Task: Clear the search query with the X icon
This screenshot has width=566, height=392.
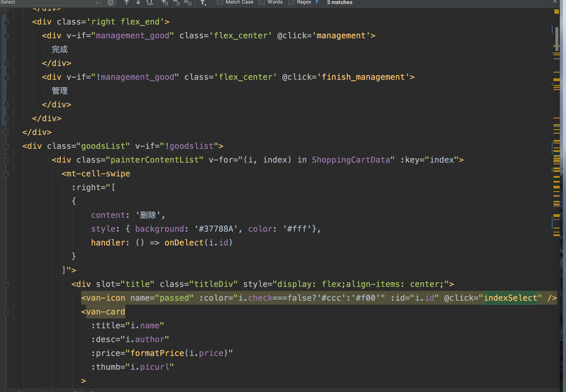Action: [x=111, y=2]
